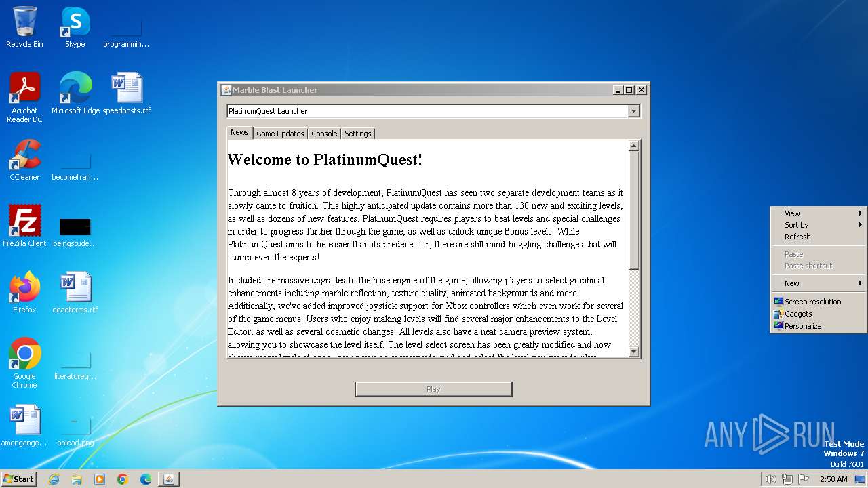
Task: Expand the View submenu in the context menu
Action: pyautogui.click(x=818, y=213)
